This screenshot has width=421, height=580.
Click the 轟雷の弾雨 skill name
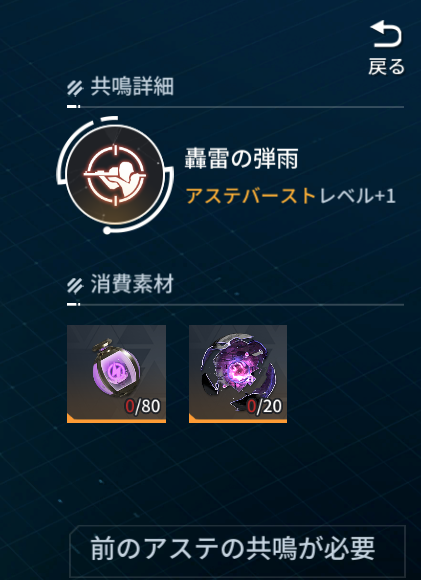pyautogui.click(x=241, y=160)
